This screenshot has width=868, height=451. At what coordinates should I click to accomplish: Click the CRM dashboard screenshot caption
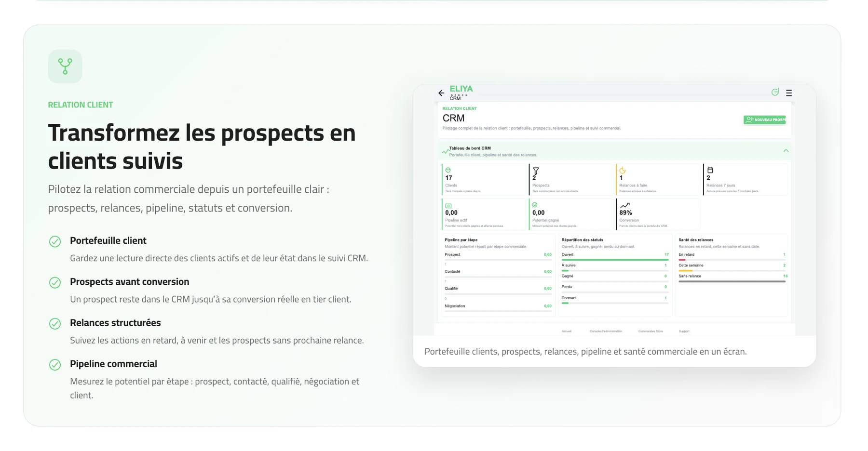(585, 352)
